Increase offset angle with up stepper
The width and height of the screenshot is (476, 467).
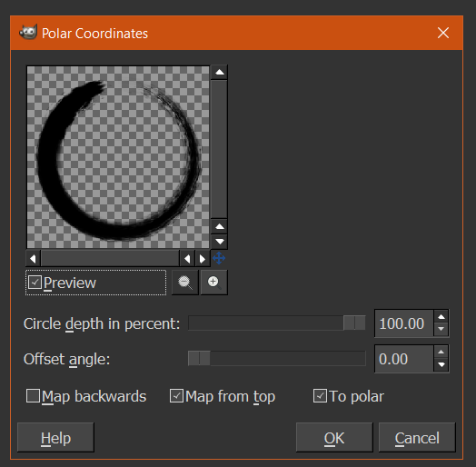click(x=441, y=352)
